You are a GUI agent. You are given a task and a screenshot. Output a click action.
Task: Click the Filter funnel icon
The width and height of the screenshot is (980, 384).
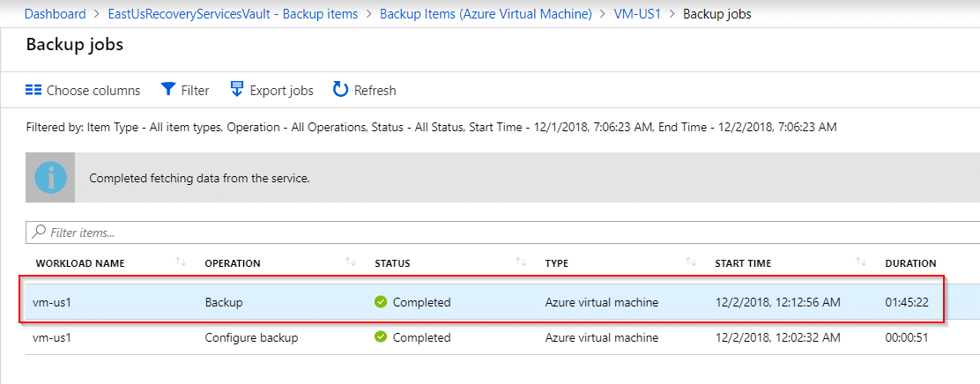tap(168, 89)
